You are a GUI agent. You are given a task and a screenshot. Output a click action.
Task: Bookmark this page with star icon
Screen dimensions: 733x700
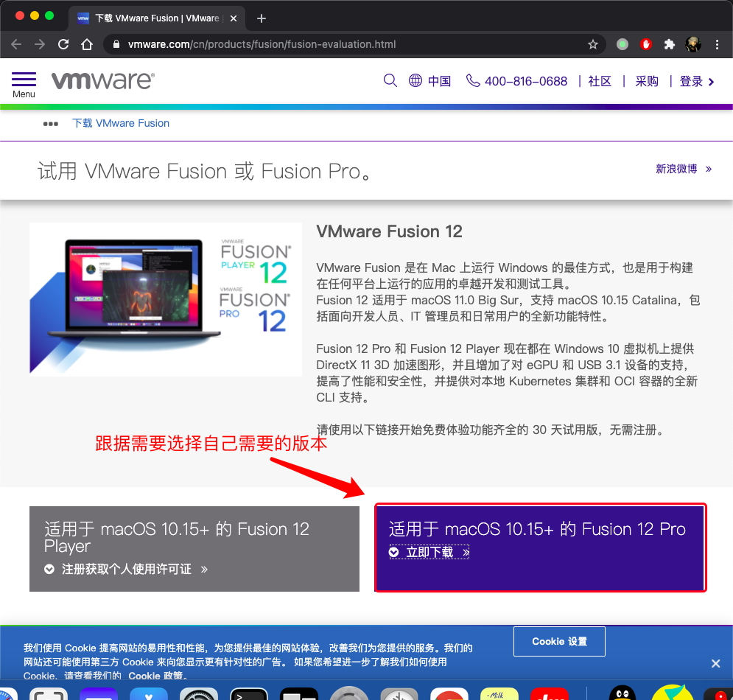(x=593, y=44)
